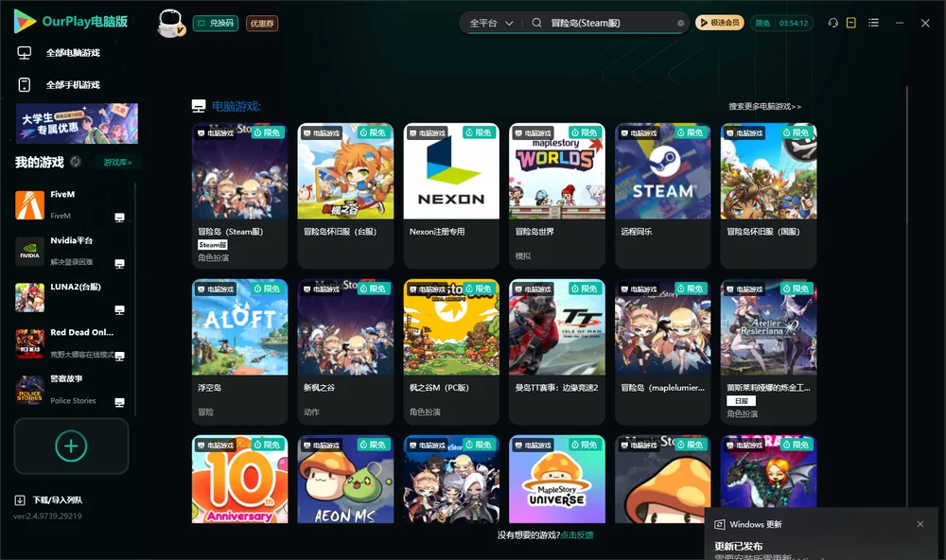
Task: Open MapleStory Universe game card
Action: (557, 480)
